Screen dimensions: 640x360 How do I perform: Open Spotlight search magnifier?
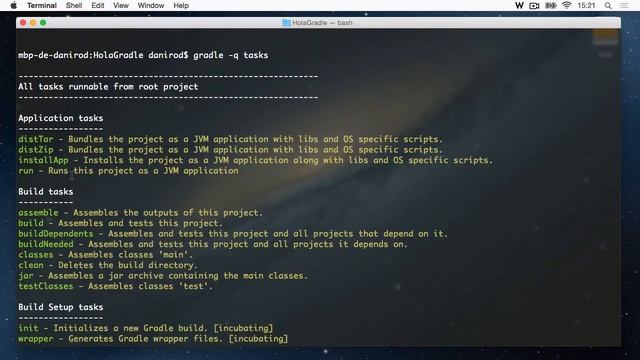(x=608, y=5)
